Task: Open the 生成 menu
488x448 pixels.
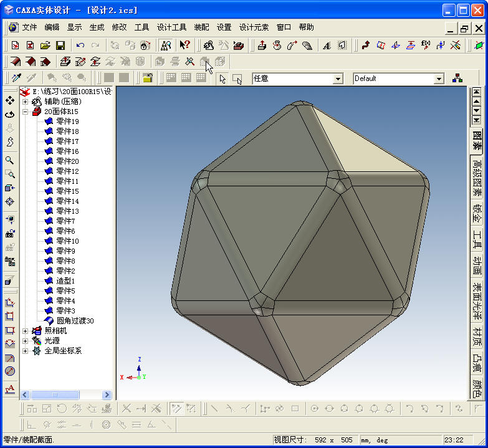Action: point(97,27)
